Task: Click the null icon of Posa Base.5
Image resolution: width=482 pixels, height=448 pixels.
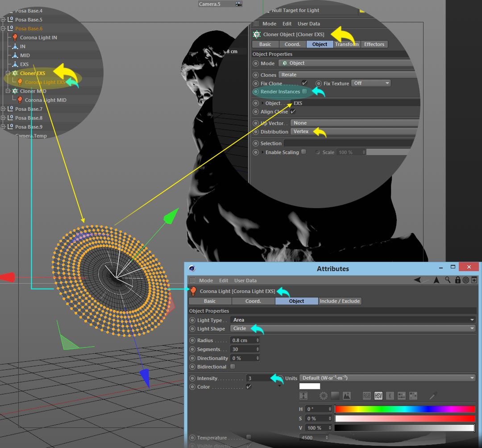Action: coord(10,19)
